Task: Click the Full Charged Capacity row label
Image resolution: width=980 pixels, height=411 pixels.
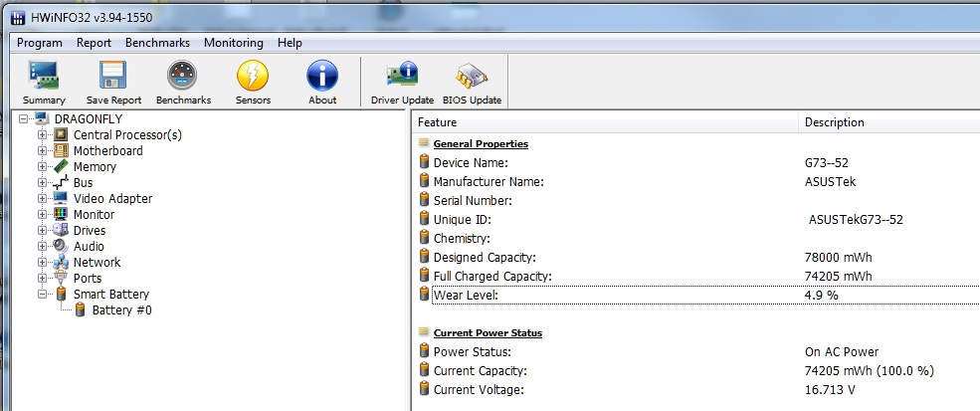Action: click(x=493, y=276)
